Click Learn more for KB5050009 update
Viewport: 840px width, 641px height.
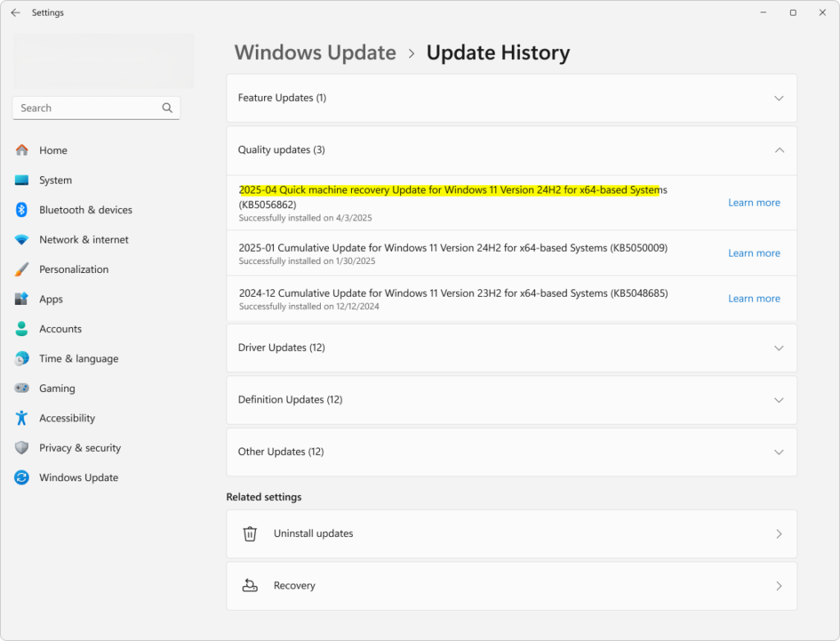tap(754, 252)
